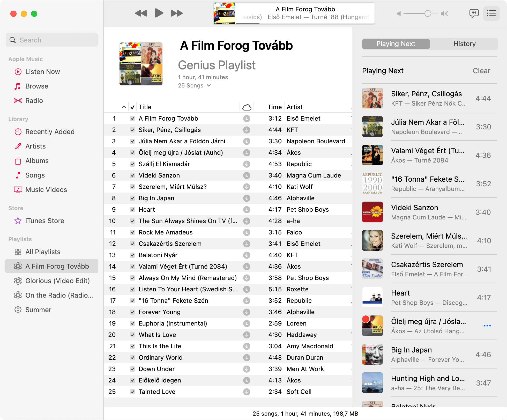Viewport: 507px width, 420px height.
Task: Click the playlist cover artwork
Action: (141, 64)
